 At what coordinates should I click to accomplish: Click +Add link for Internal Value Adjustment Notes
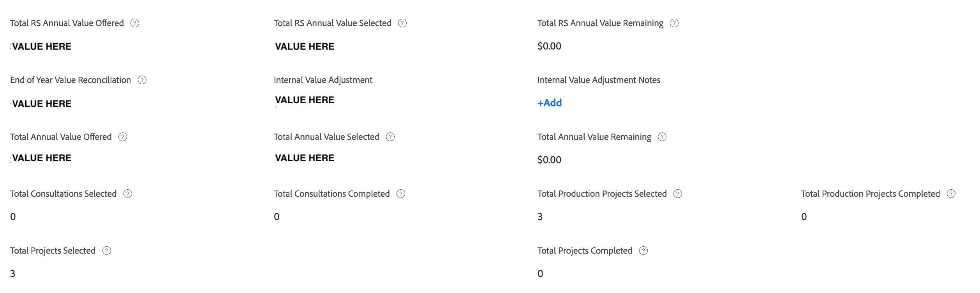pos(550,103)
